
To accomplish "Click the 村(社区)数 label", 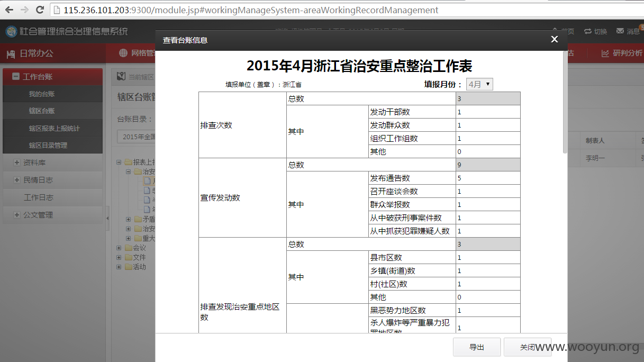I will pyautogui.click(x=389, y=284).
